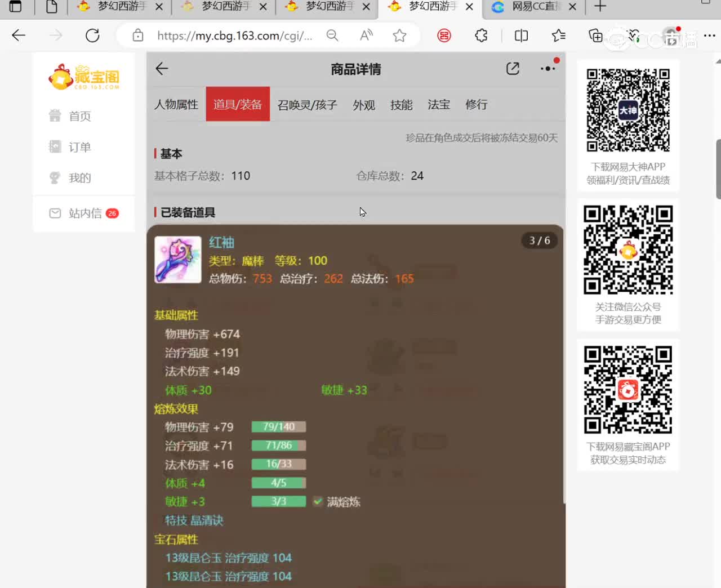Click the browser zoom magnifier icon
This screenshot has width=721, height=588.
[332, 35]
